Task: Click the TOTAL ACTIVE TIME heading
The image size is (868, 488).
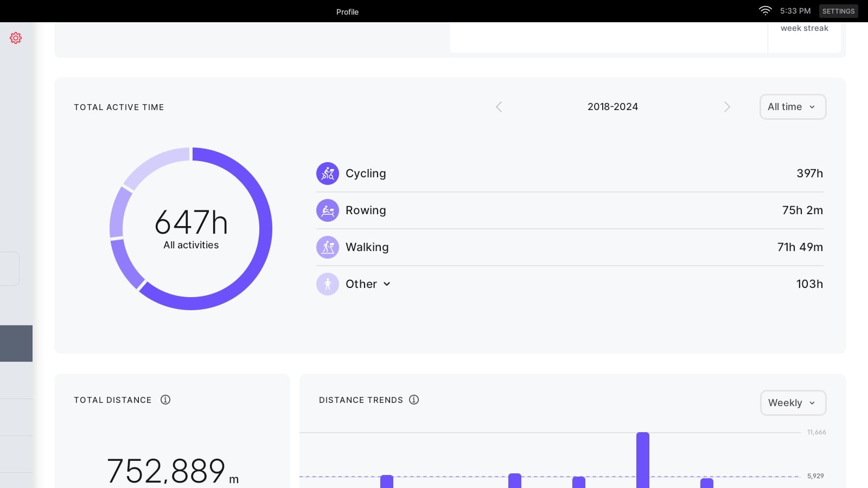Action: coord(119,107)
